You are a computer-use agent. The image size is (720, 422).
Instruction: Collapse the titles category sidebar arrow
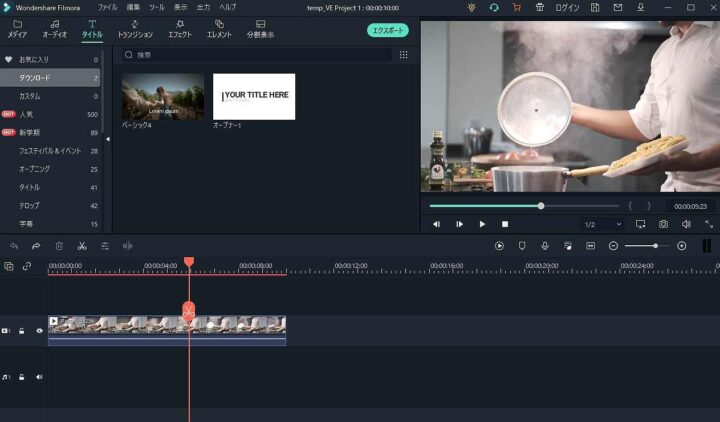point(106,150)
